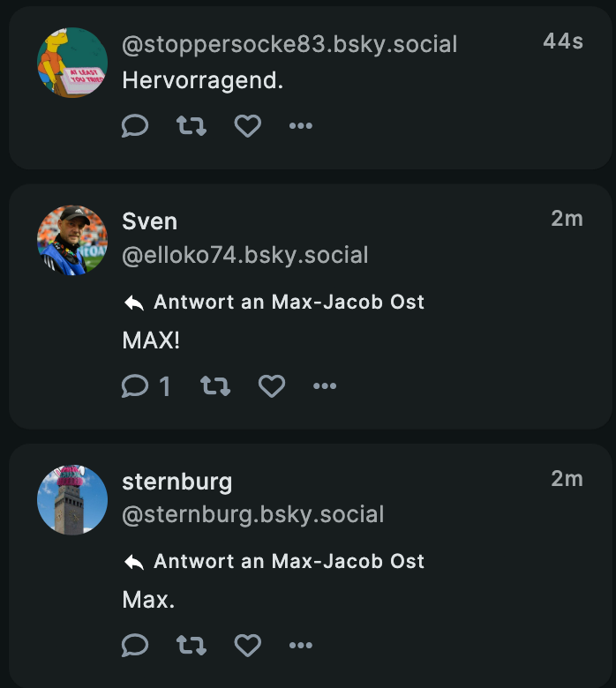This screenshot has height=688, width=616.
Task: Open more options on sternburg's post
Action: pyautogui.click(x=301, y=647)
